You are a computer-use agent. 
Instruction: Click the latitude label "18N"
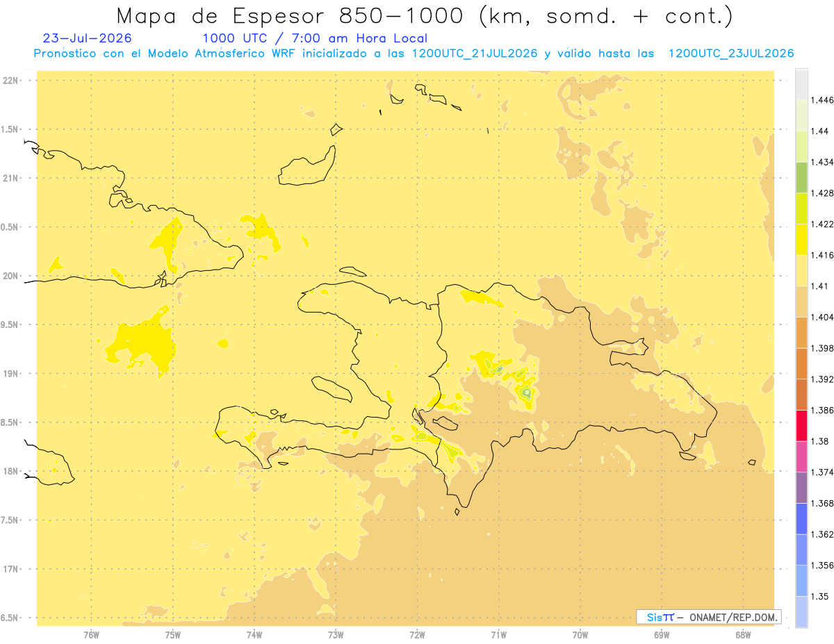pos(10,472)
